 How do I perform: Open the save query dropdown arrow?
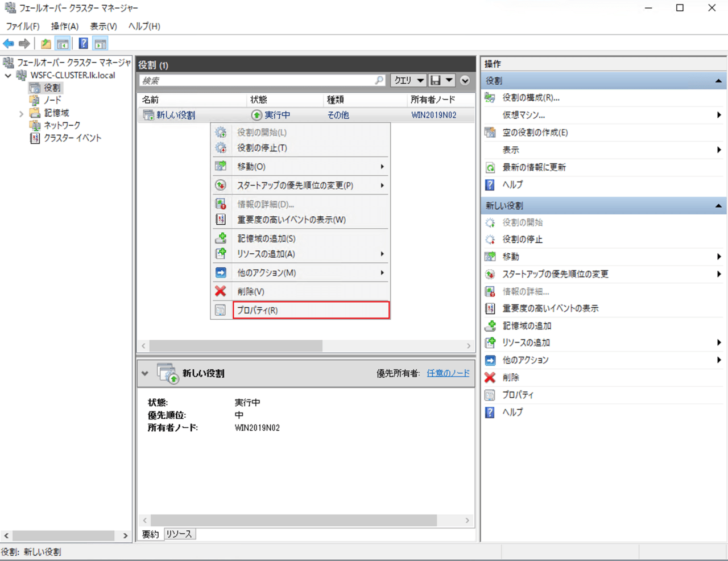coord(449,80)
